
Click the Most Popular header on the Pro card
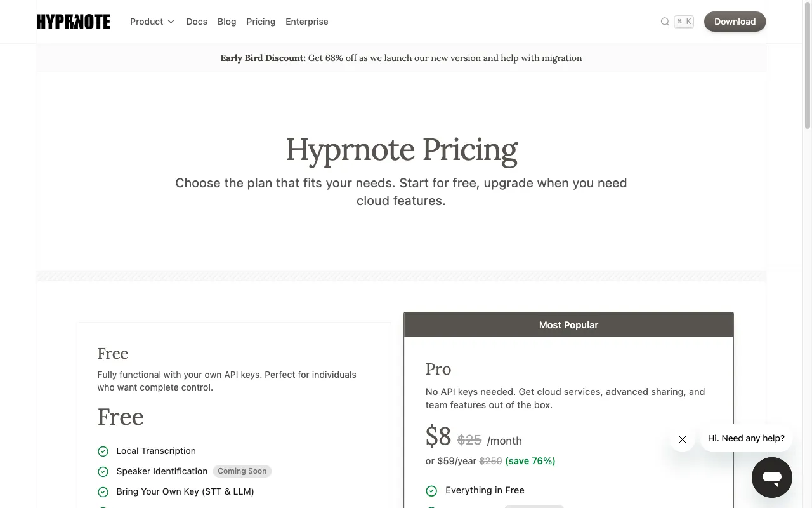point(568,324)
